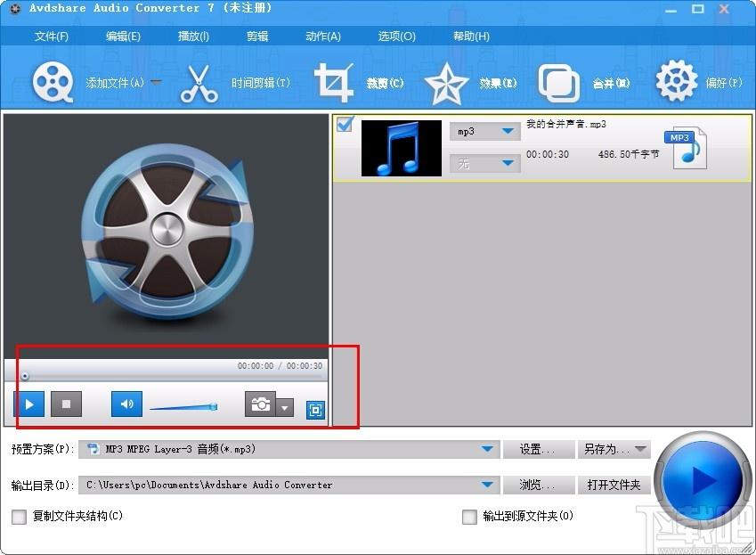Enable 复制文件夹结构 checkbox
This screenshot has width=756, height=555.
[19, 517]
